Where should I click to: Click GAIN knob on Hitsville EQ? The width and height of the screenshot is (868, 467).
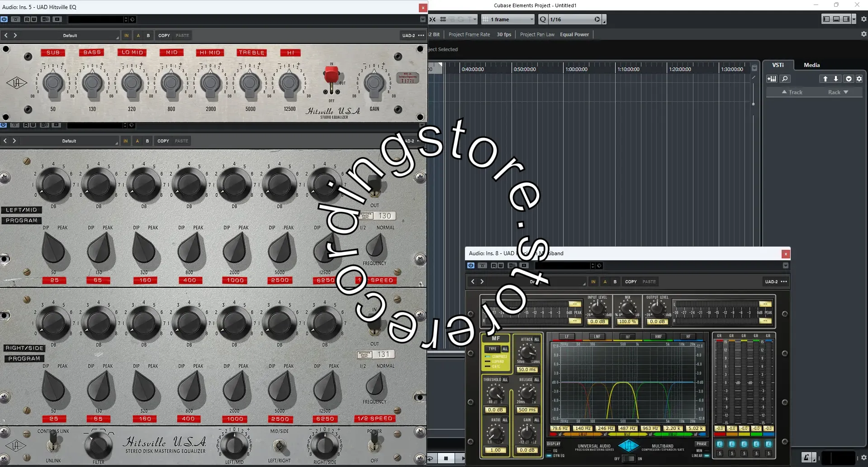pyautogui.click(x=375, y=83)
